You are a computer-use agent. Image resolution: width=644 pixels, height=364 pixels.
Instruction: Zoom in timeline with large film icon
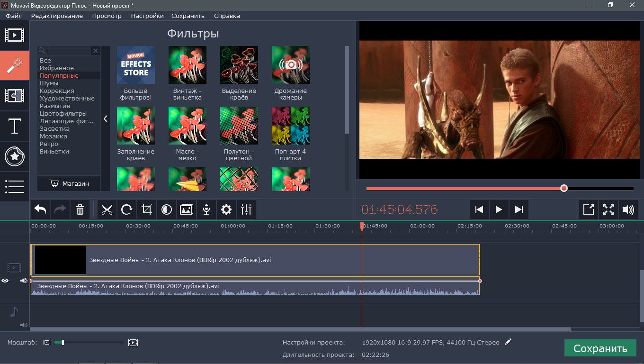(133, 342)
